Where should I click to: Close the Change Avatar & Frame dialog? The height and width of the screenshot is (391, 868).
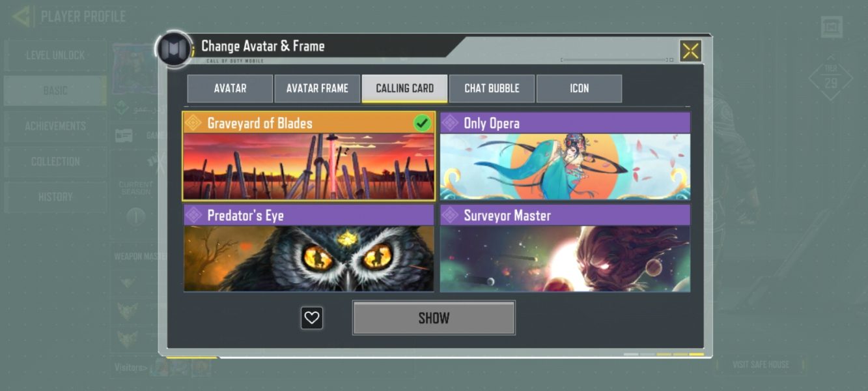pyautogui.click(x=690, y=51)
